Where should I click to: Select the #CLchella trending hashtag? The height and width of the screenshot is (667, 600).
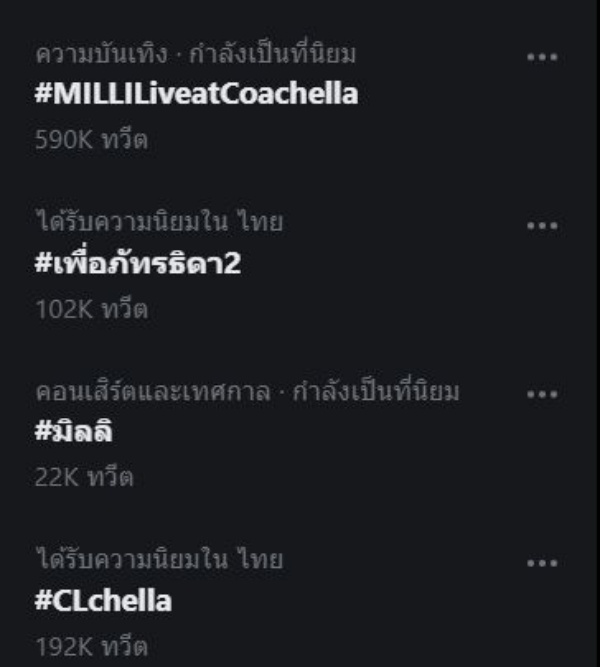click(x=103, y=601)
